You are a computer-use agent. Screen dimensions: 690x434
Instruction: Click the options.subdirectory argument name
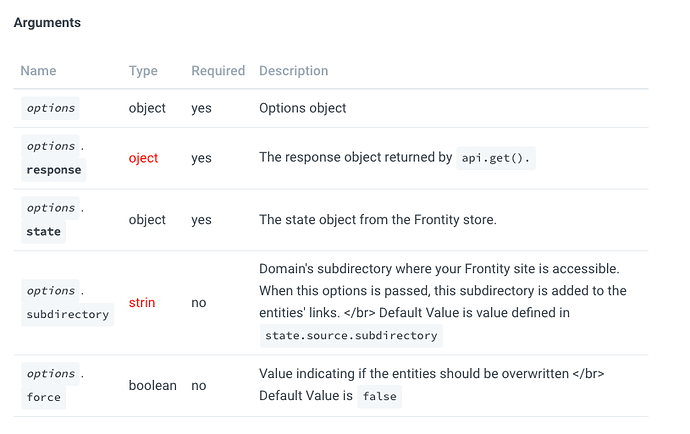[x=67, y=303]
